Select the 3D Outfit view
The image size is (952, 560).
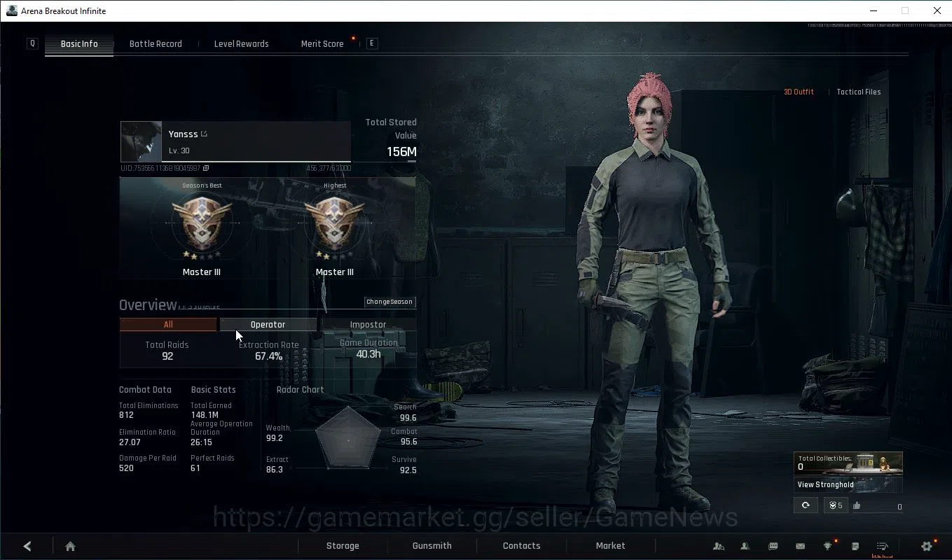[x=799, y=92]
